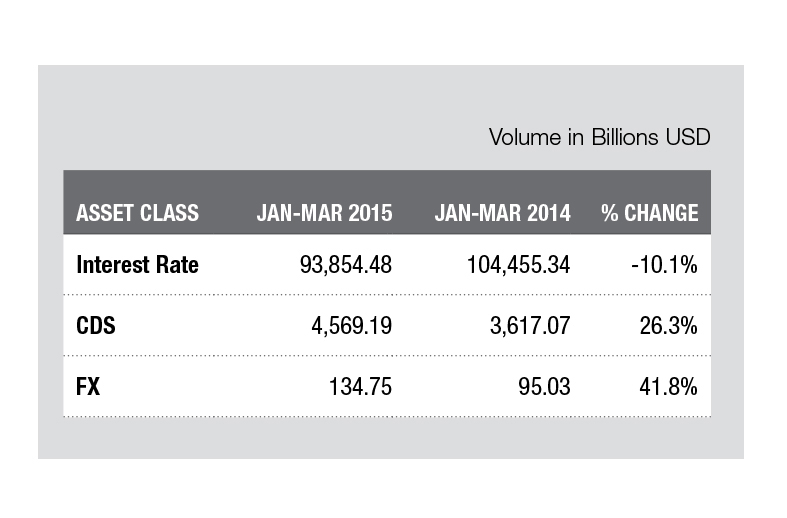Click the JAN-MAR 2014 column header
The height and width of the screenshot is (518, 787).
[x=502, y=213]
